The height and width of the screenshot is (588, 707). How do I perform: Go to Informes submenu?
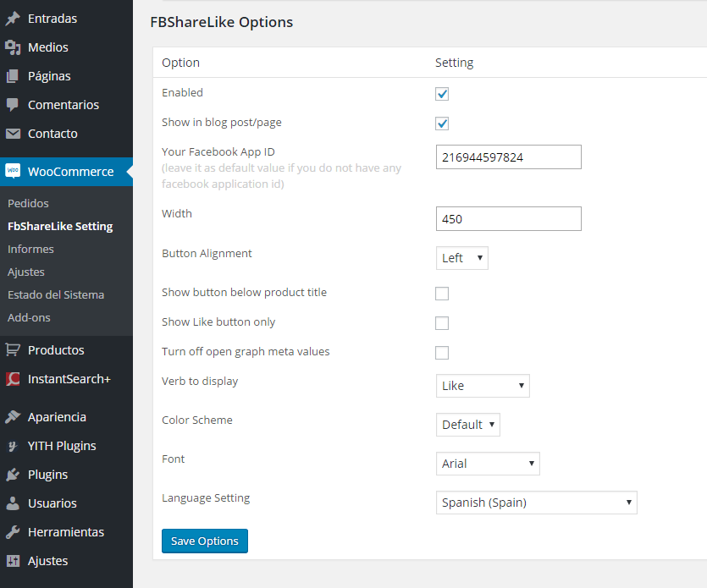[x=30, y=250]
